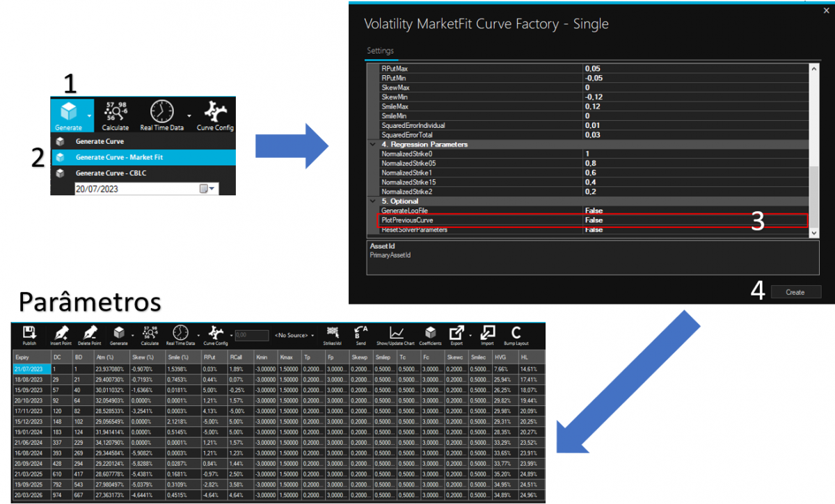835x504 pixels.
Task: Click the Create button
Action: pyautogui.click(x=795, y=292)
